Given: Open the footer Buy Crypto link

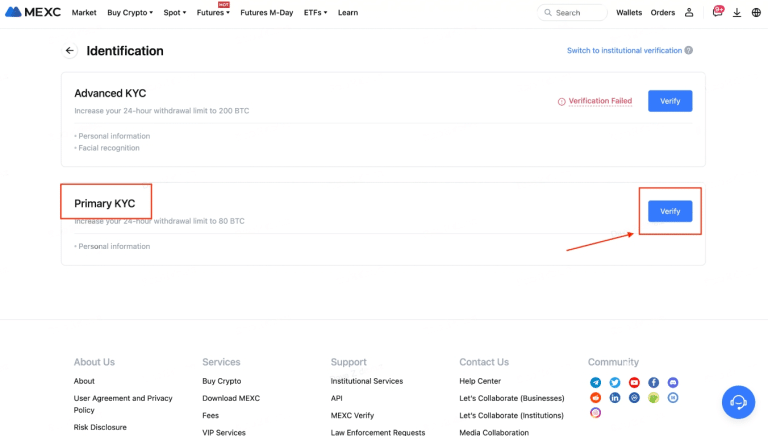Looking at the screenshot, I should [222, 381].
